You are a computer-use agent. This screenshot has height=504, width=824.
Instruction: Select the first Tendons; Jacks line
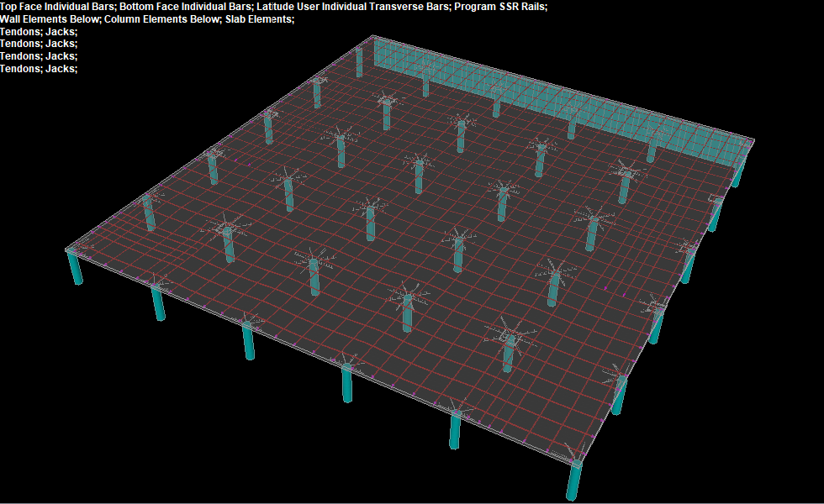click(38, 31)
